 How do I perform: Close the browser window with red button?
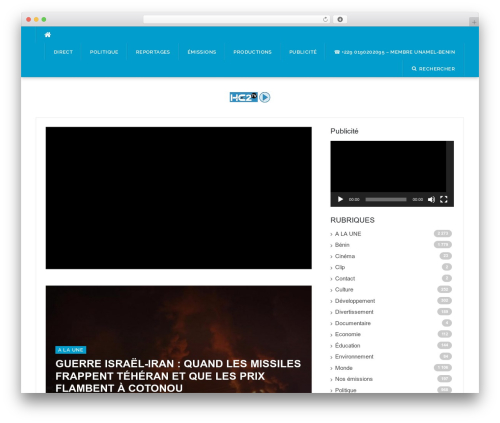pos(29,20)
